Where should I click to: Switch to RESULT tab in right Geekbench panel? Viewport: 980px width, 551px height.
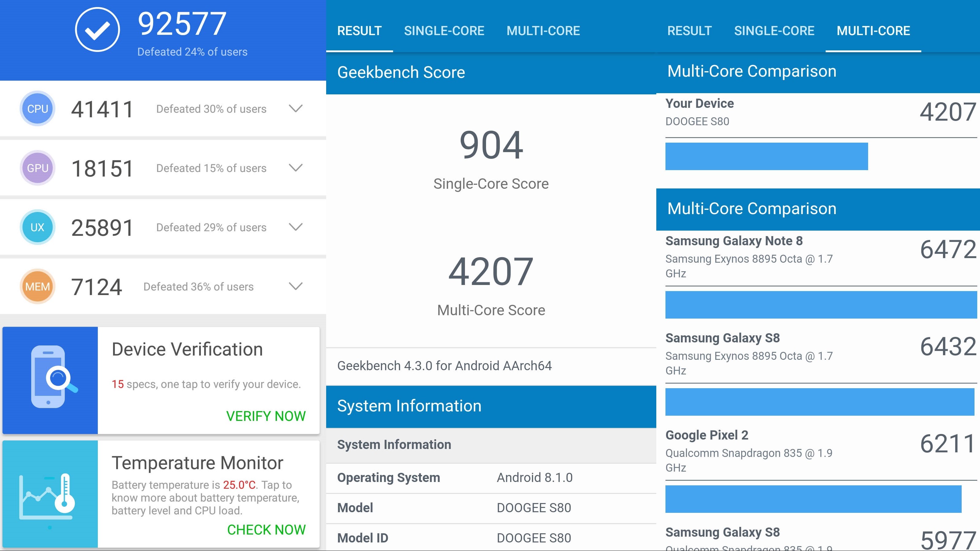point(689,31)
